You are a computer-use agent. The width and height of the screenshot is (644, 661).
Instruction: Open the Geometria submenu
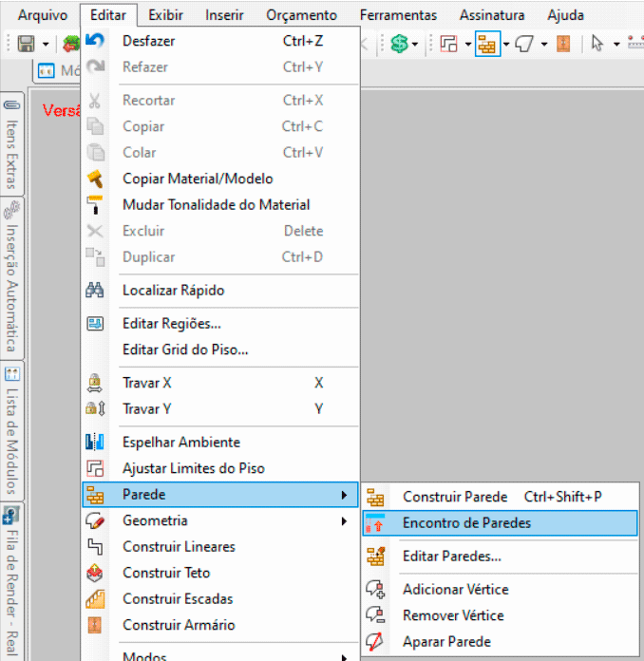pyautogui.click(x=155, y=520)
